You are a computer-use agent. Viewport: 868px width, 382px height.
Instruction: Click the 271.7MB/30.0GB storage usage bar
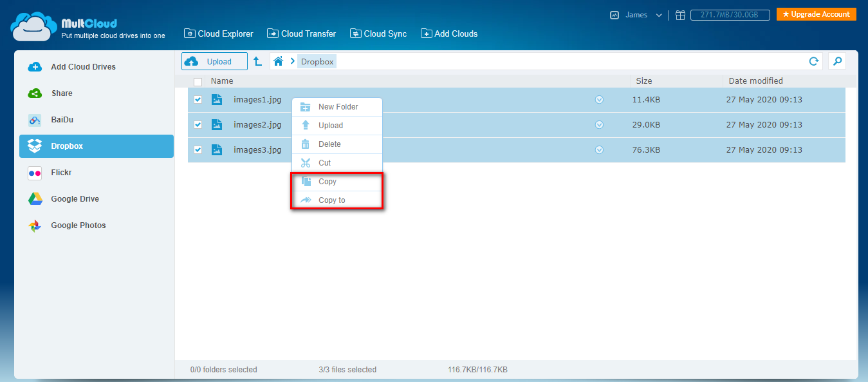730,15
